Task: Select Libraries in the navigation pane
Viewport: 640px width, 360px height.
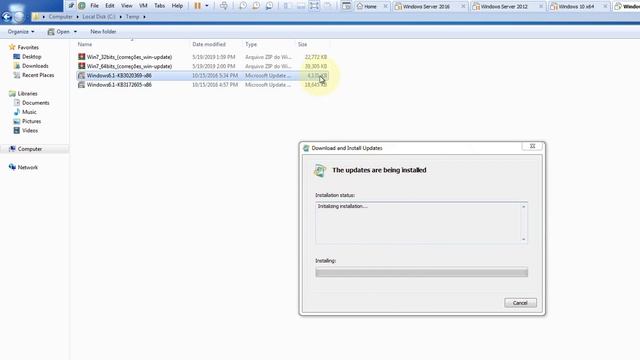Action: tap(27, 93)
